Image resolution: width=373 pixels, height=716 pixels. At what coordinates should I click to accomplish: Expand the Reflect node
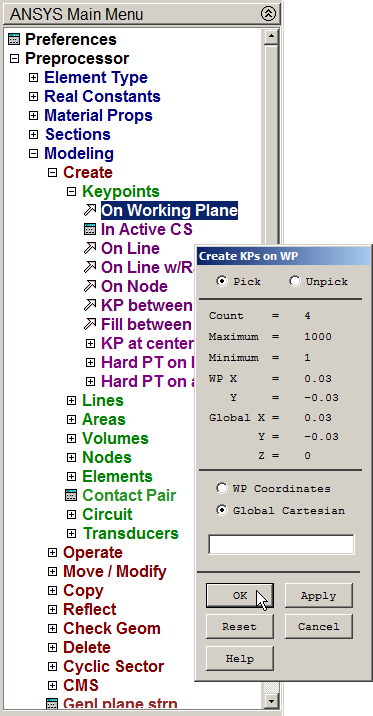tap(53, 609)
